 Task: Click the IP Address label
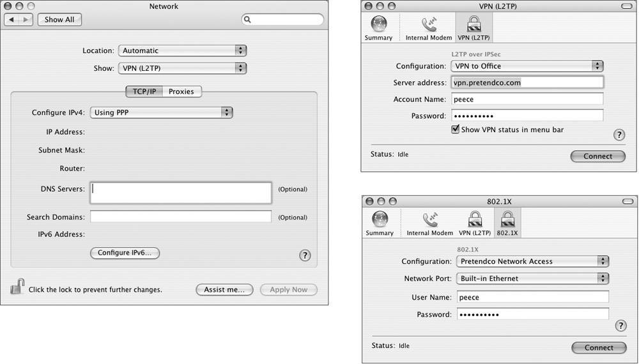(x=65, y=132)
